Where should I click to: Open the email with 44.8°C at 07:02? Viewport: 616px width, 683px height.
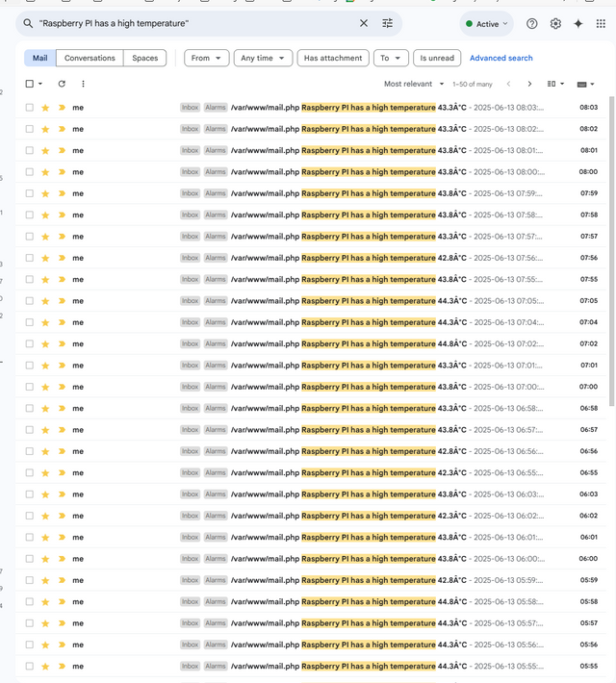click(311, 343)
